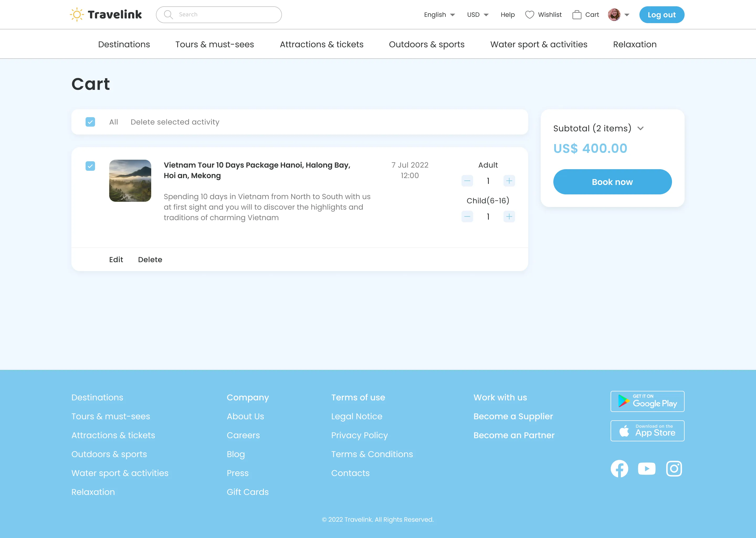Click the Google Play download badge
Image resolution: width=756 pixels, height=538 pixels.
click(647, 401)
